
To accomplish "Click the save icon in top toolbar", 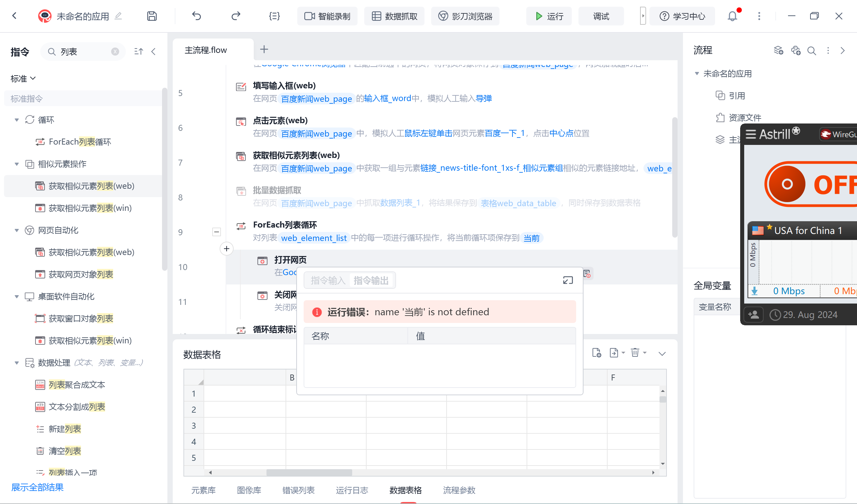I will (x=152, y=16).
